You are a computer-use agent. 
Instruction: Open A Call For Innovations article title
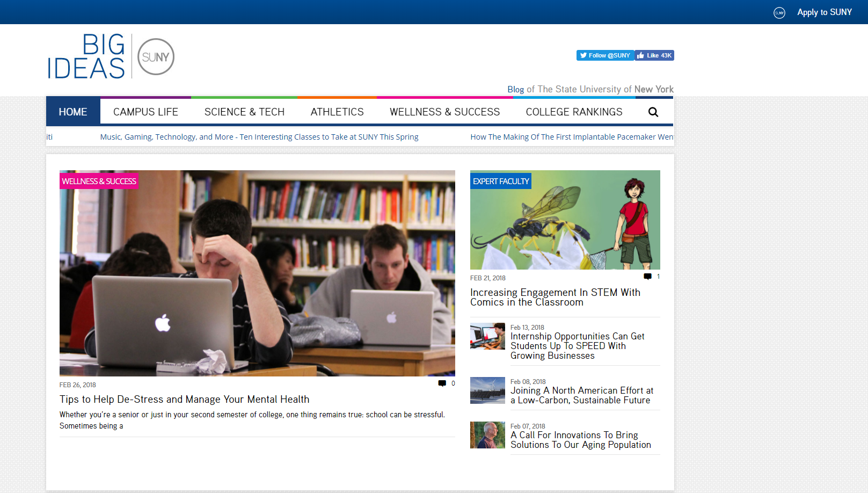coord(581,440)
